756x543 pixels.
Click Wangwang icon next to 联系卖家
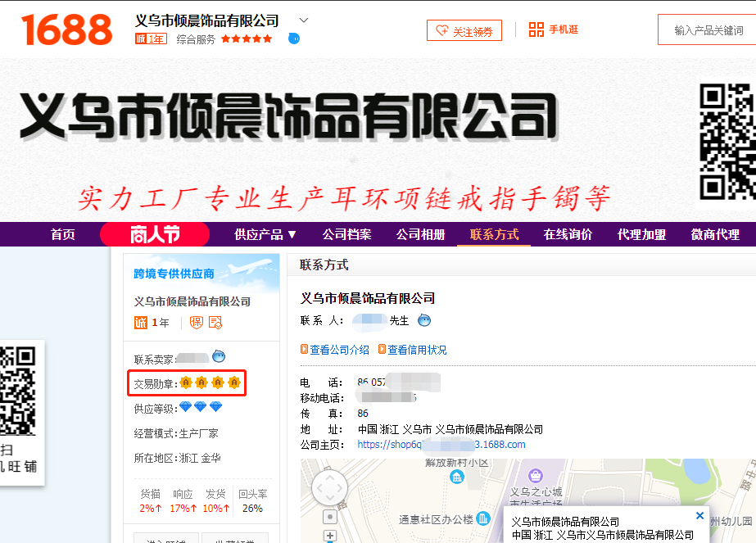[219, 356]
